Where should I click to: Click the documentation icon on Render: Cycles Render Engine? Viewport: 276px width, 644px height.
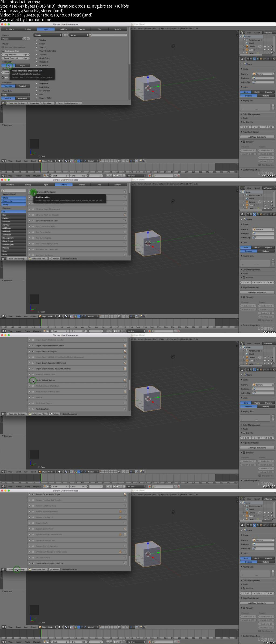point(125,494)
